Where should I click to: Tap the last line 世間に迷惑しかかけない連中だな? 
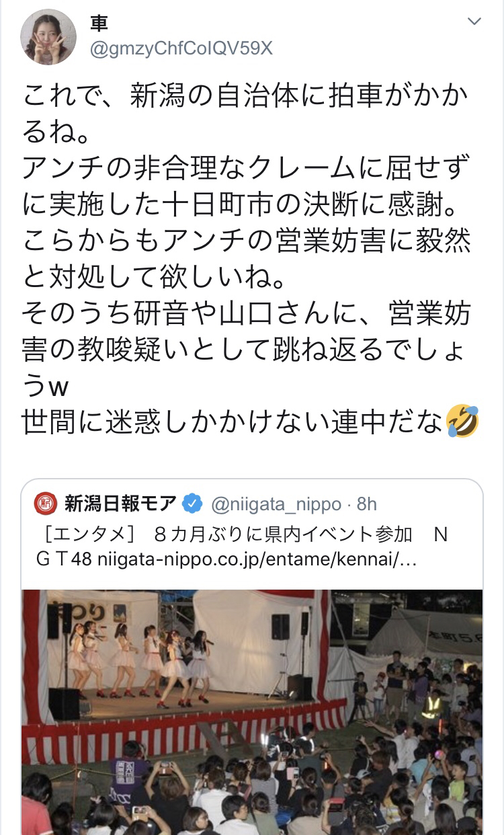pyautogui.click(x=233, y=422)
